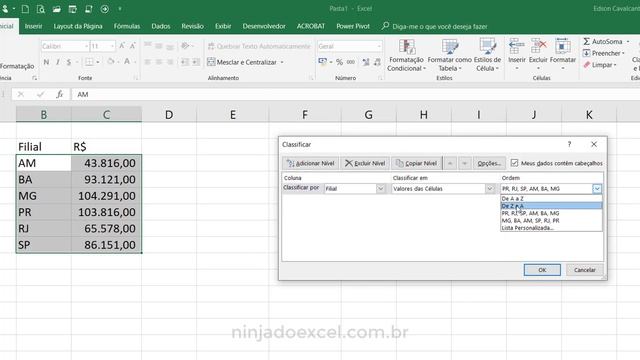
Task: Select Lista Personalizada option
Action: click(x=551, y=228)
